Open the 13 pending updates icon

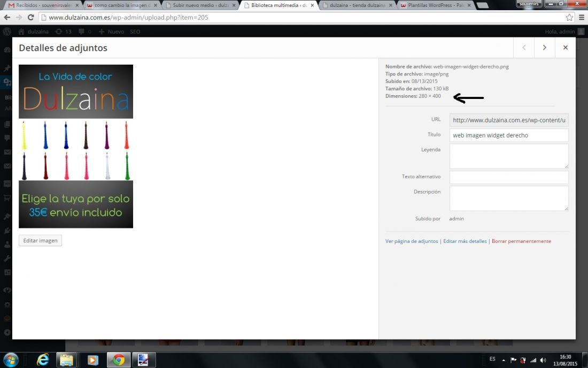pos(64,32)
